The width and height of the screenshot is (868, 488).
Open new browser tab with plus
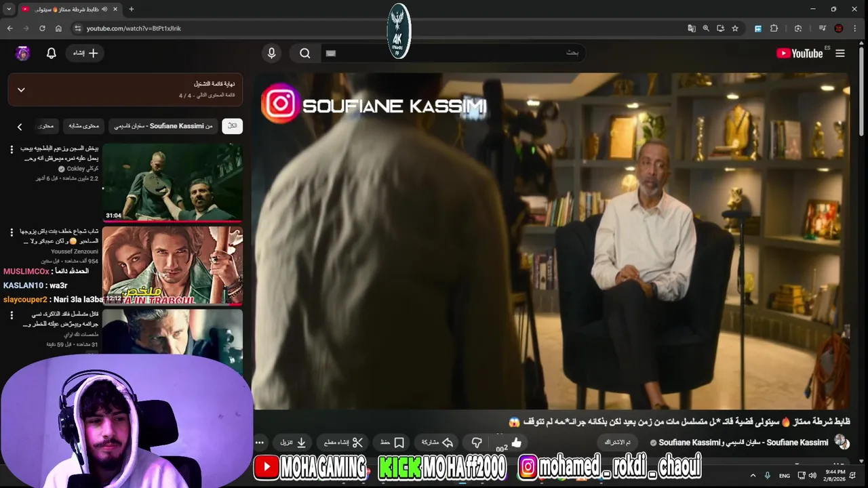132,9
